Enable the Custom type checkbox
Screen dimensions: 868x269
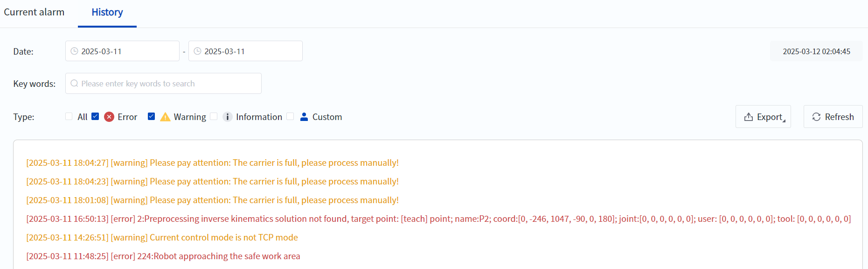coord(290,116)
